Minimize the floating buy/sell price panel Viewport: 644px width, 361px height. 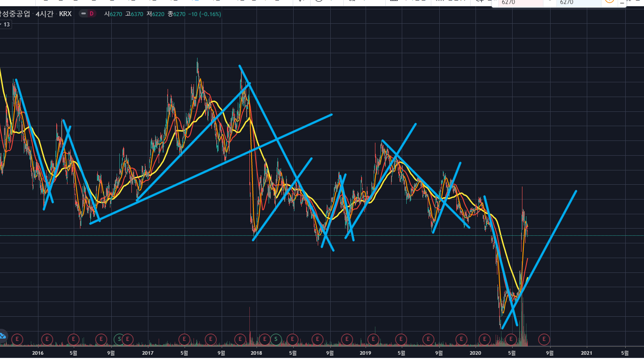[x=622, y=3]
